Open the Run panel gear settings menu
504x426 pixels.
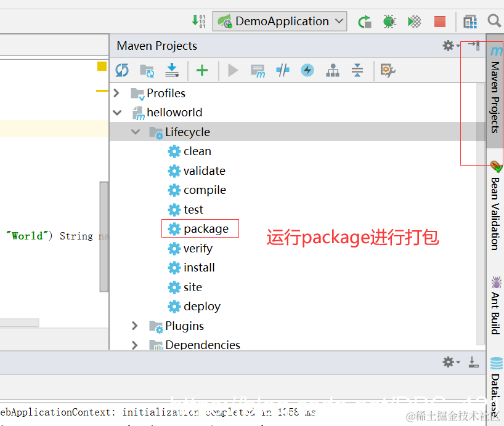(450, 362)
